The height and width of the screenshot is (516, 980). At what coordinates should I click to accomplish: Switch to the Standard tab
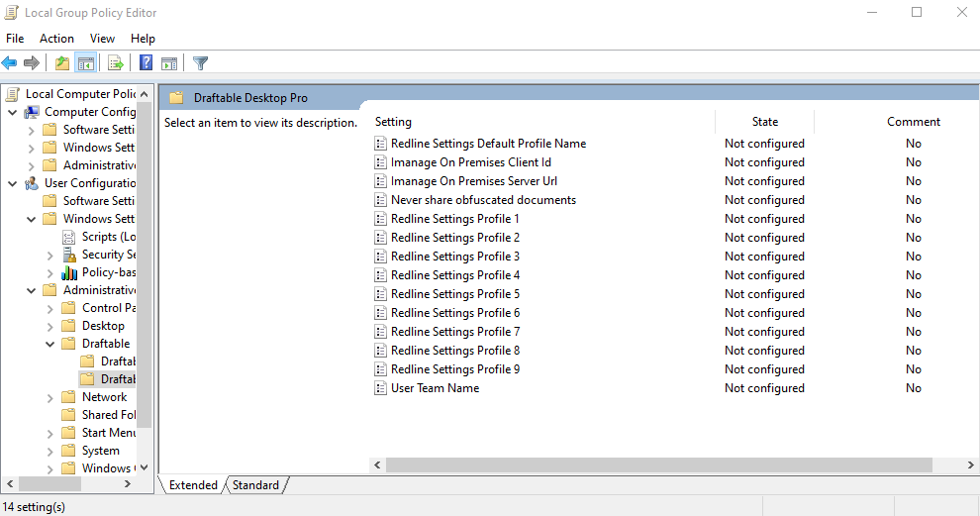pyautogui.click(x=255, y=484)
